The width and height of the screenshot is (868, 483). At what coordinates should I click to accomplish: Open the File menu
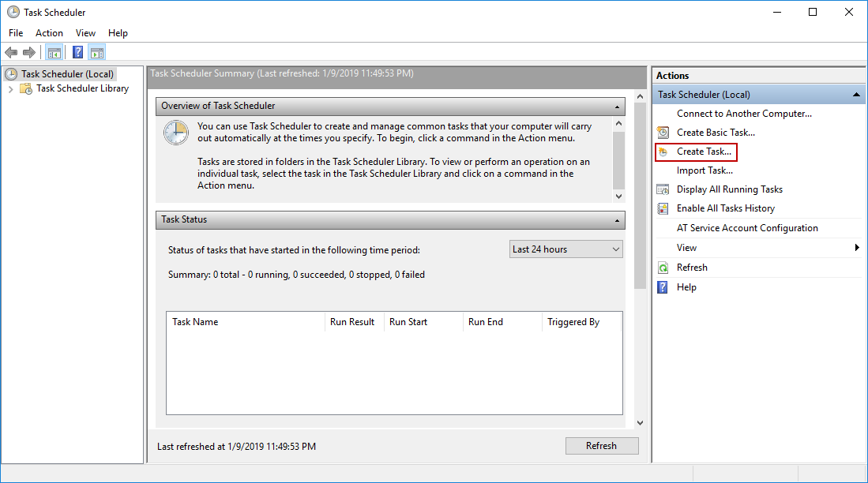[16, 33]
